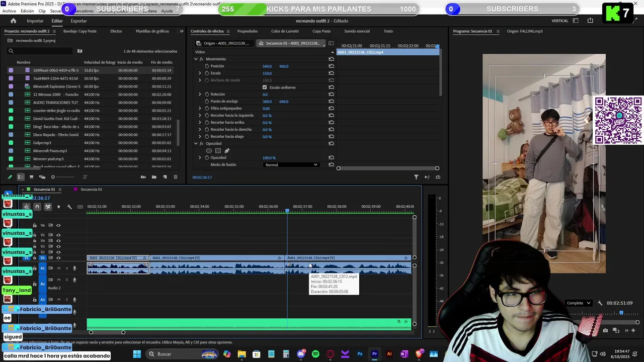Image resolution: width=644 pixels, height=362 pixels.
Task: Select the pen mask tool under Opacidad
Action: point(227,150)
